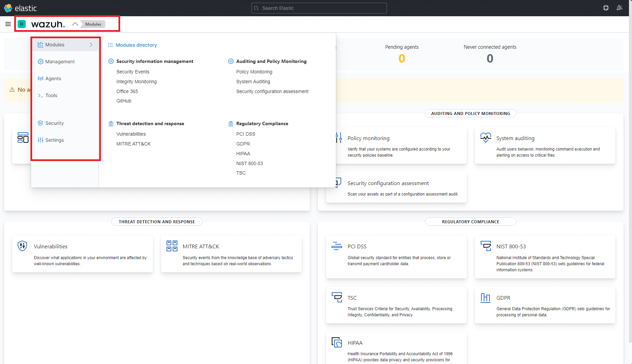Image resolution: width=632 pixels, height=364 pixels.
Task: Open GitHub module
Action: coord(124,101)
